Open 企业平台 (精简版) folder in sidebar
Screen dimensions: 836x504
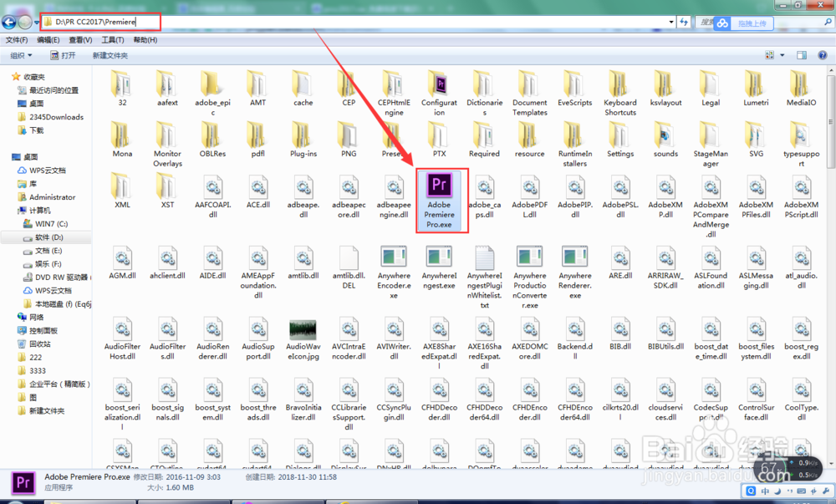coord(54,384)
